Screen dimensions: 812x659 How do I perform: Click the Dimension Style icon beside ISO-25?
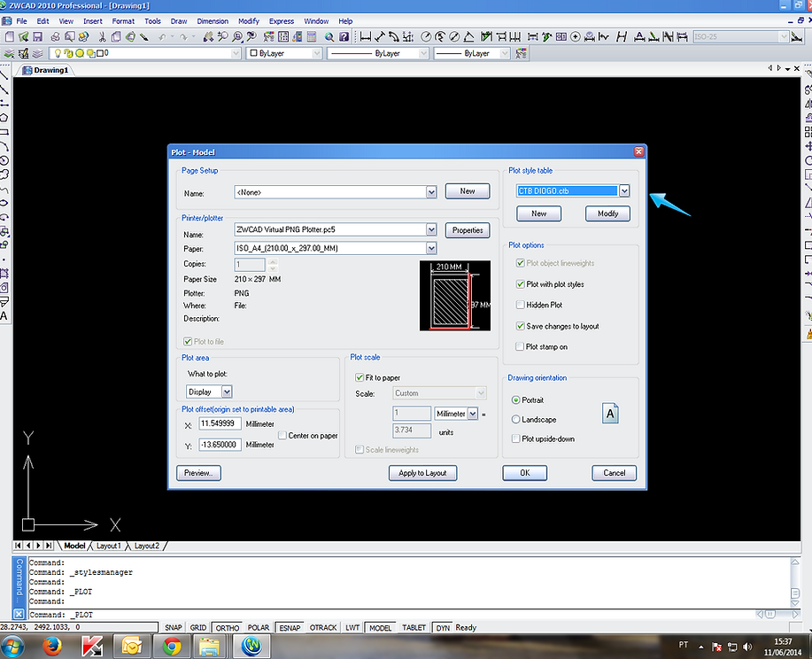tap(796, 37)
